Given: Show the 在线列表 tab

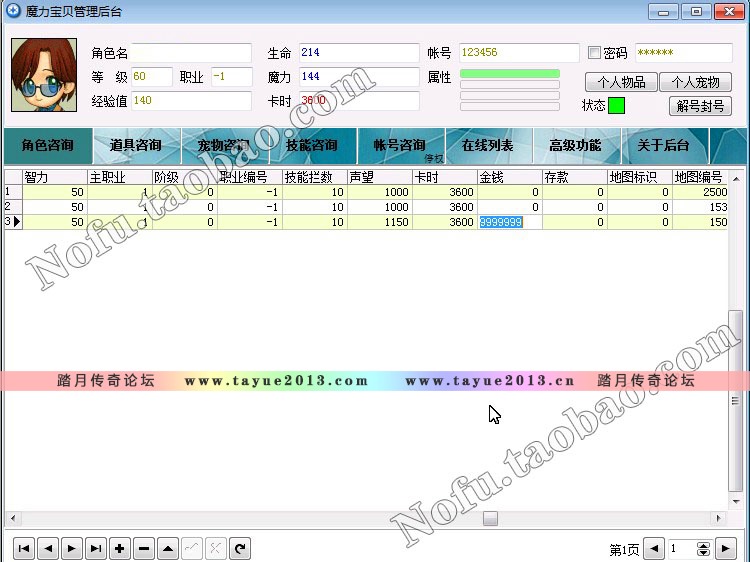Looking at the screenshot, I should 488,145.
